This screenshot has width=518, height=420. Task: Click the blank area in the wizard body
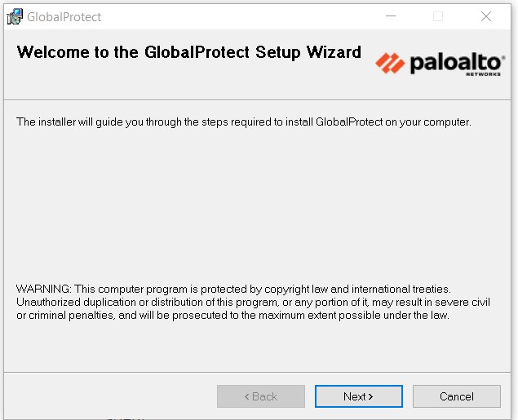[253, 204]
